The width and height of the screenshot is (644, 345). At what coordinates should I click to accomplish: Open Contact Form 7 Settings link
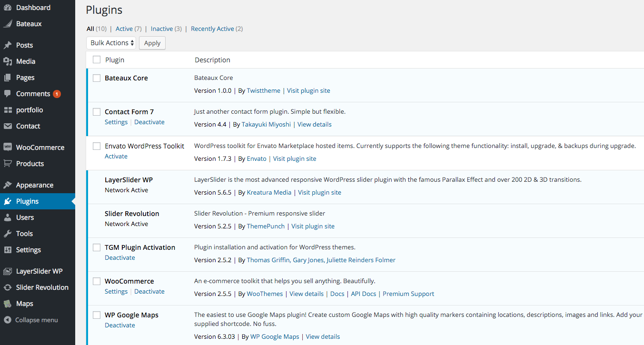pos(116,122)
